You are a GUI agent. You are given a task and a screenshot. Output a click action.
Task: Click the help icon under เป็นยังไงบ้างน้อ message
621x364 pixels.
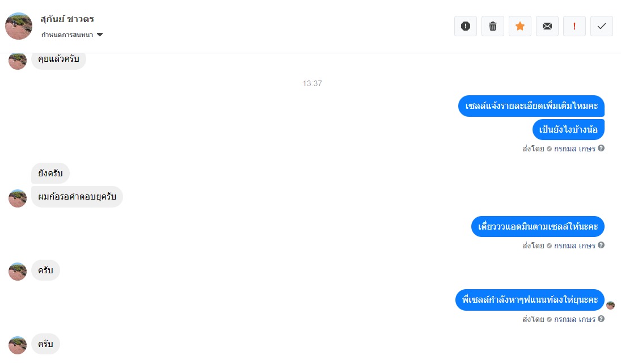(601, 148)
